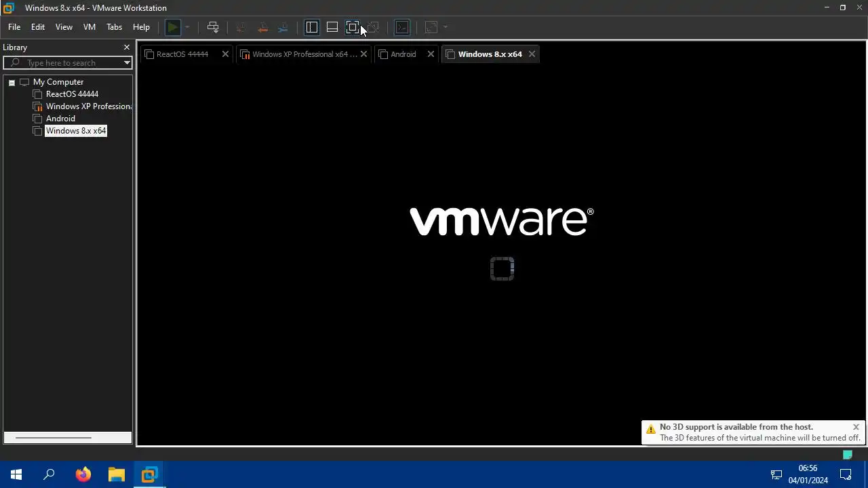Viewport: 868px width, 488px height.
Task: Open the VM menu
Action: pos(90,27)
